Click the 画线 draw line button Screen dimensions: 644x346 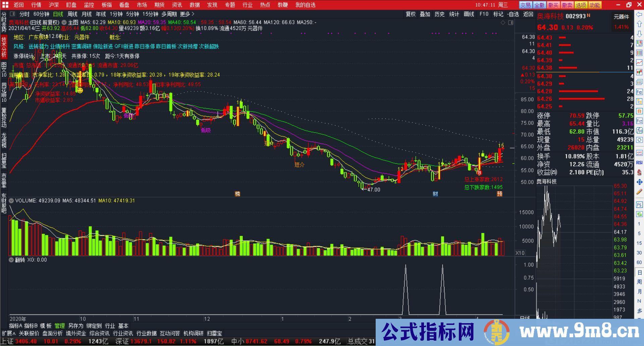click(469, 14)
